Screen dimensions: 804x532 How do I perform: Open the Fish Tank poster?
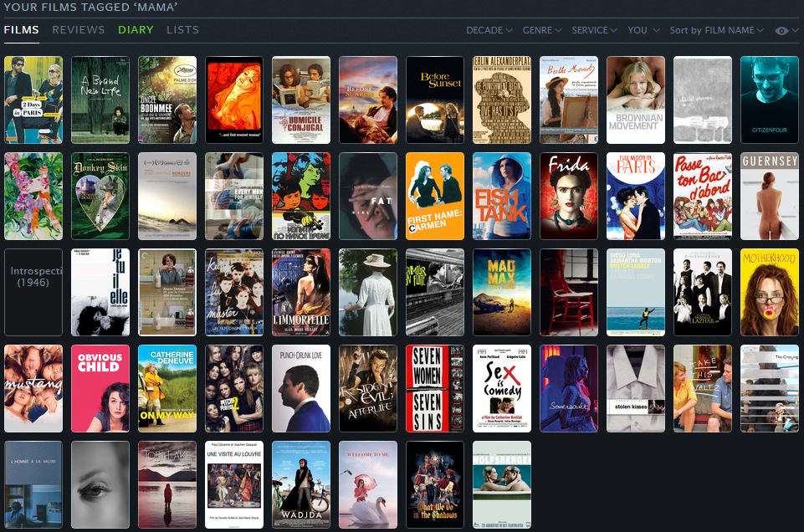coord(502,197)
